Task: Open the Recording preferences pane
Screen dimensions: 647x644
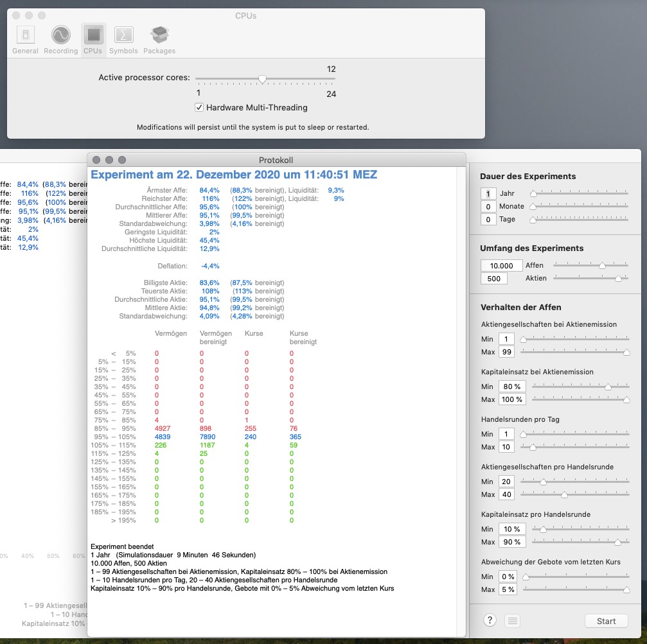Action: tap(60, 40)
